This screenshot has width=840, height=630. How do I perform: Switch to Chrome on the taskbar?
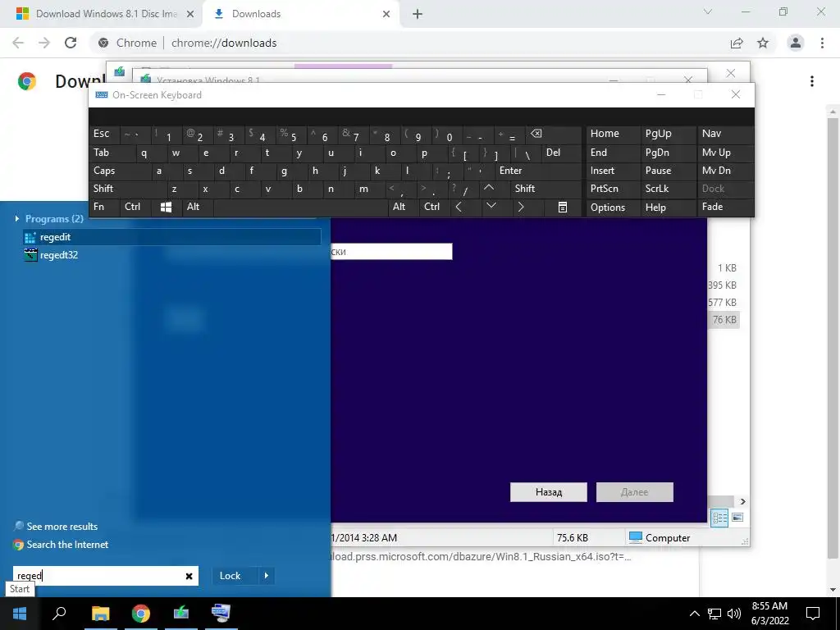coord(141,614)
